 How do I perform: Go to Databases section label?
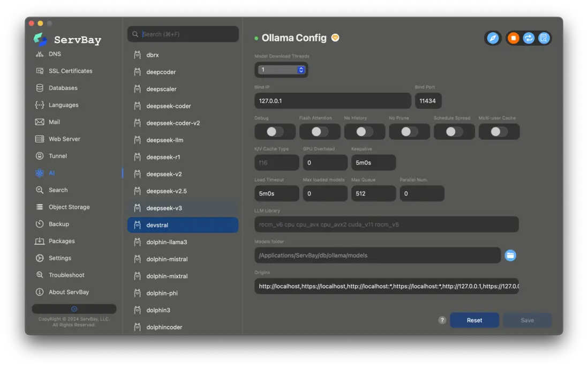pyautogui.click(x=63, y=88)
